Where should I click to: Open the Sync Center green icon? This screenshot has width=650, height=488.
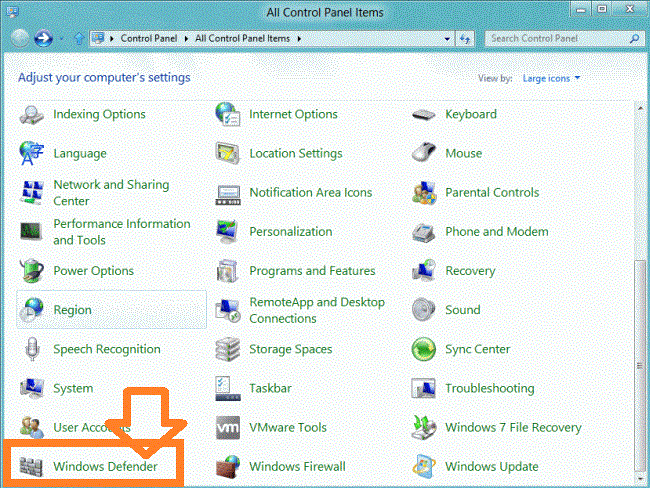pyautogui.click(x=423, y=349)
